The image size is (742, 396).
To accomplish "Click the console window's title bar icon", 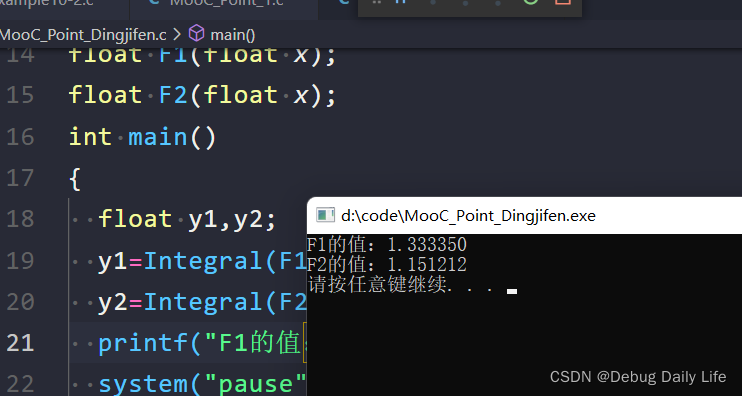I will [325, 215].
